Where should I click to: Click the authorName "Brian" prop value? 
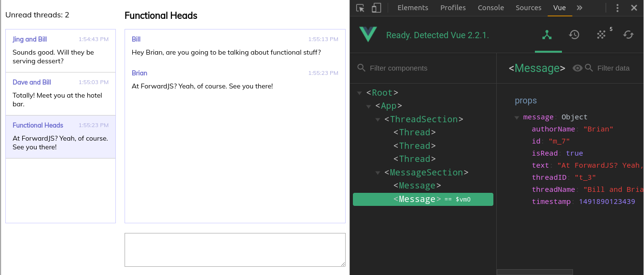tap(598, 129)
